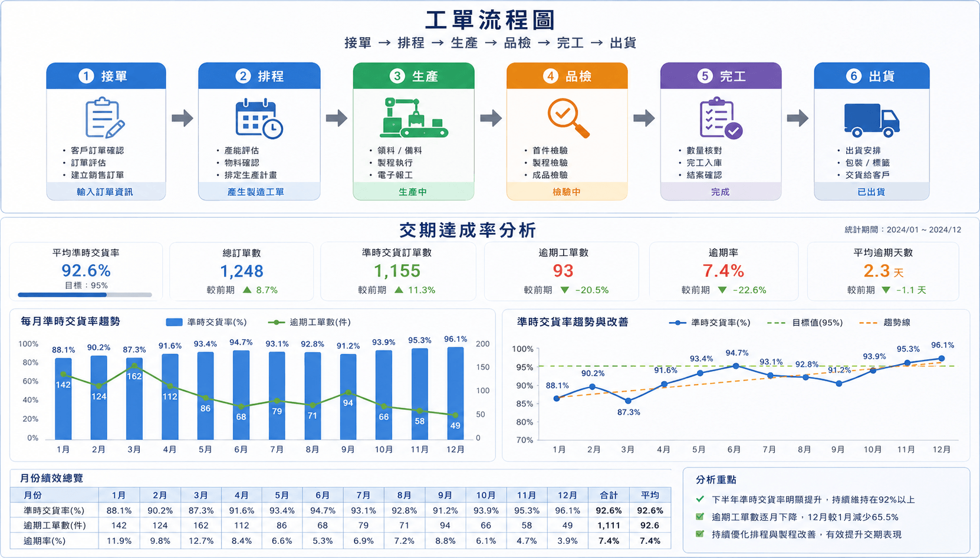Image resolution: width=980 pixels, height=558 pixels.
Task: Click the 162 cell under 3月 column
Action: pyautogui.click(x=201, y=526)
